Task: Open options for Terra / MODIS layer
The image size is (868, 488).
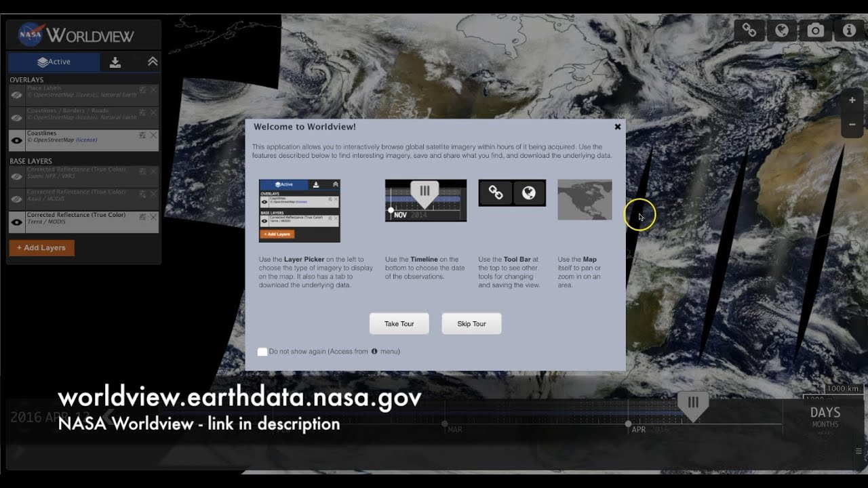Action: 142,217
